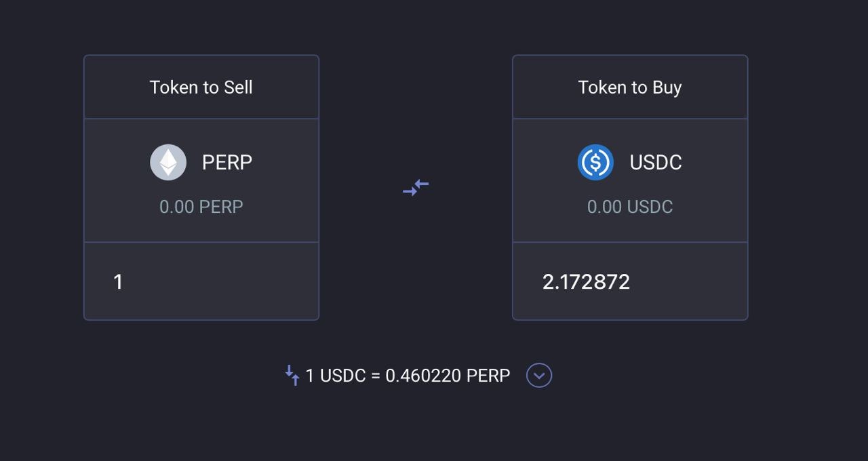Screen dimensions: 868x461
Task: Invert the exchange rate using the arrows icon
Action: [292, 375]
